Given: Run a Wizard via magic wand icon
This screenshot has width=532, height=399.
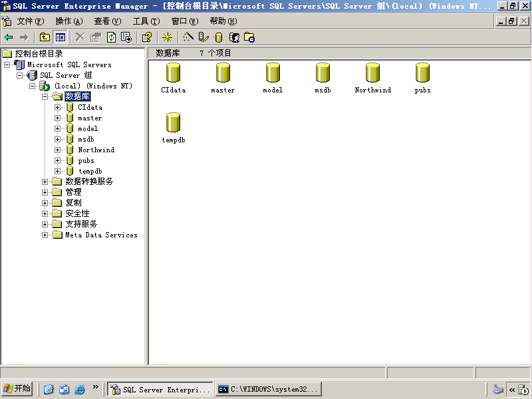Looking at the screenshot, I should point(188,37).
